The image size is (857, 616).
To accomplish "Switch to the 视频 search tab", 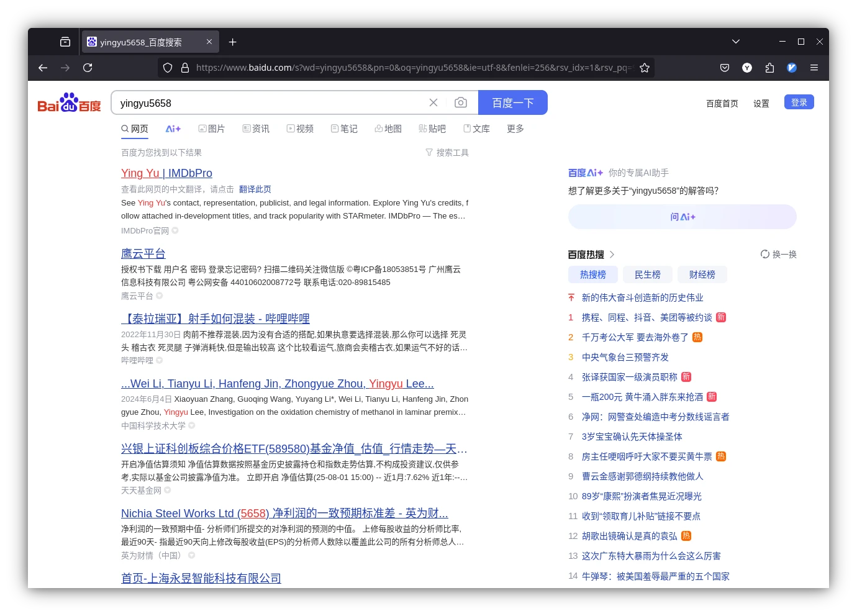I will click(300, 129).
